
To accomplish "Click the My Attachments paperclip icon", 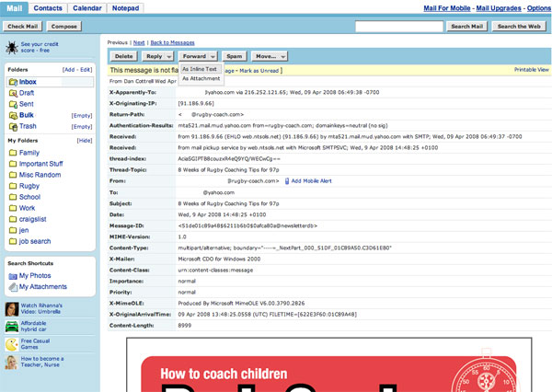I will coord(12,287).
